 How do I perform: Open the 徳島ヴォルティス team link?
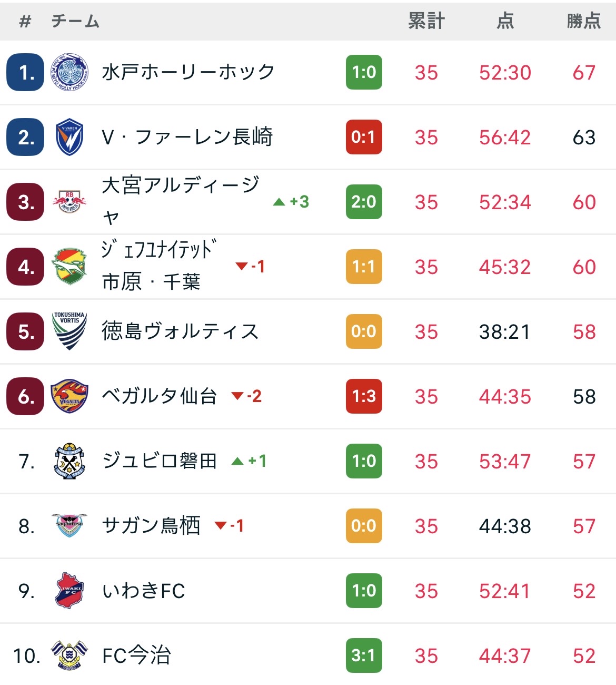[180, 331]
